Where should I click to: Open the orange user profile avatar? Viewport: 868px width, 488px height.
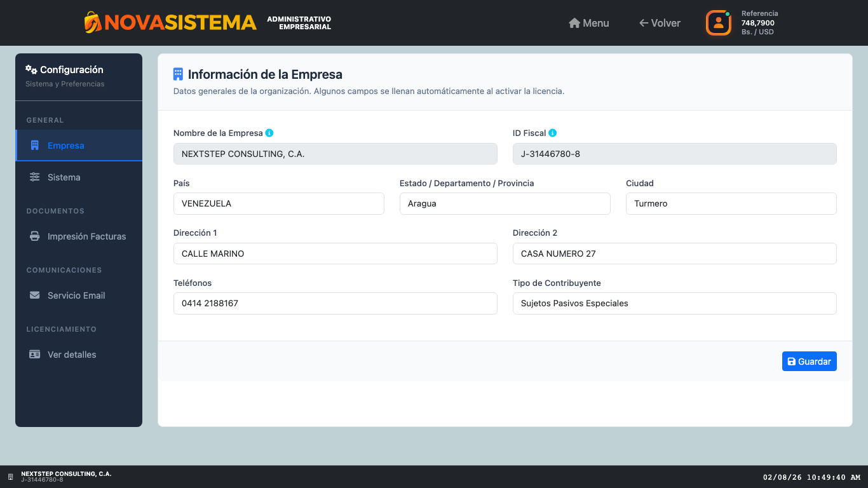click(x=719, y=23)
